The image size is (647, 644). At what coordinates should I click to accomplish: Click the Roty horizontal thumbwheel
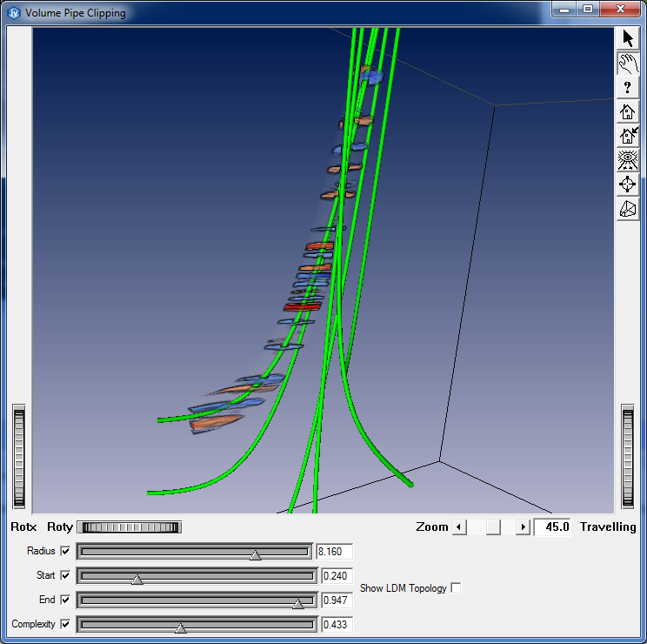click(129, 527)
